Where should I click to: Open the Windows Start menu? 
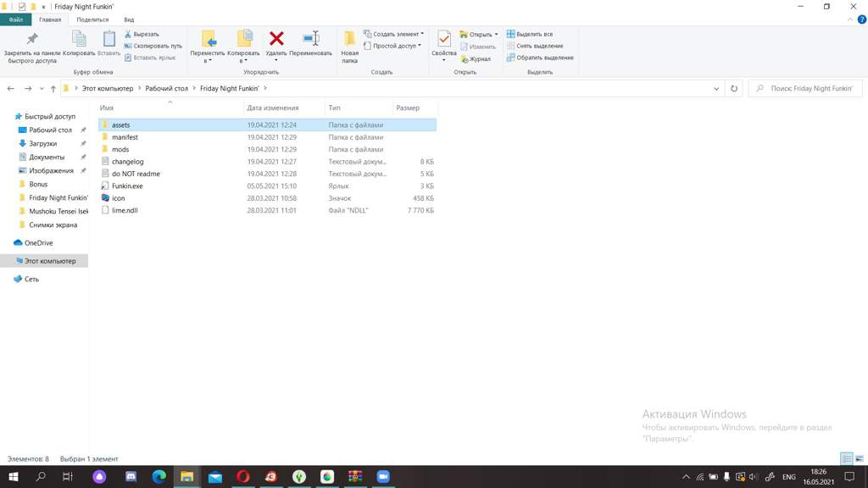tap(14, 476)
